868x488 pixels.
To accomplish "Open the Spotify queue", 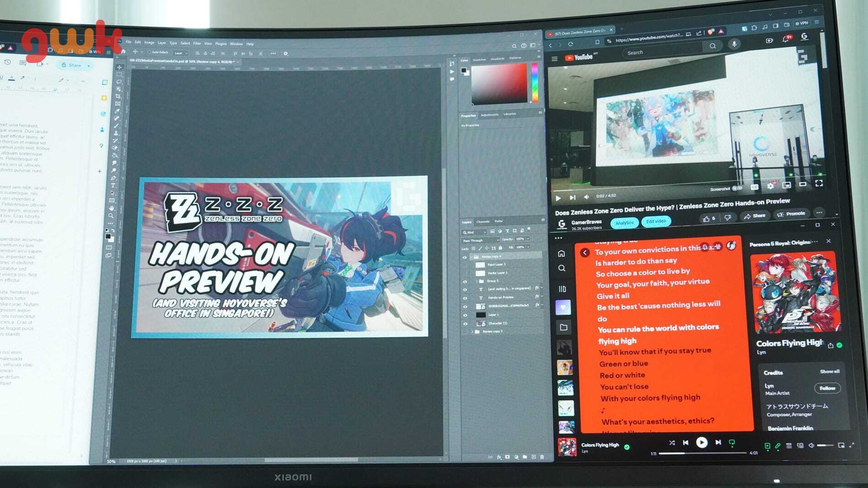I will click(x=789, y=446).
